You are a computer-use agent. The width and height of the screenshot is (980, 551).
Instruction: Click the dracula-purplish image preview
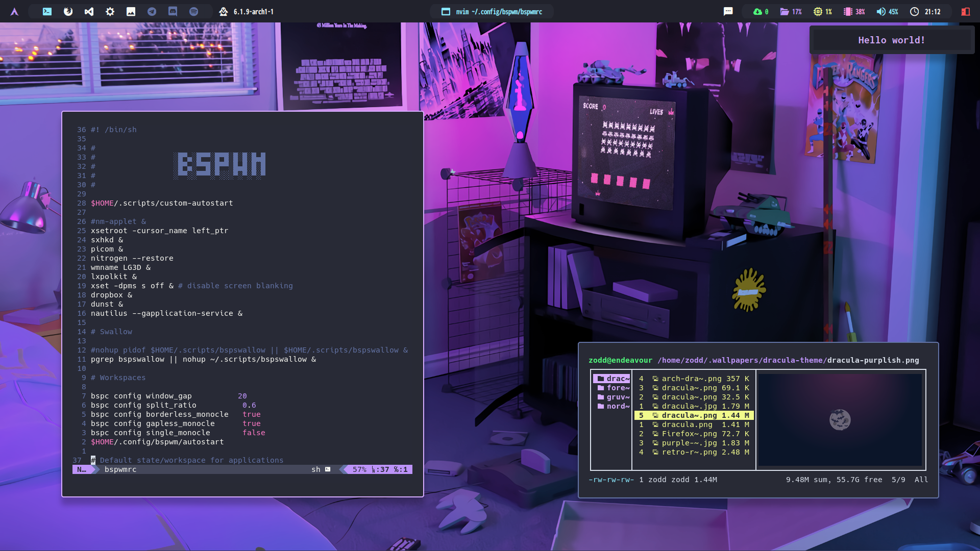click(840, 419)
